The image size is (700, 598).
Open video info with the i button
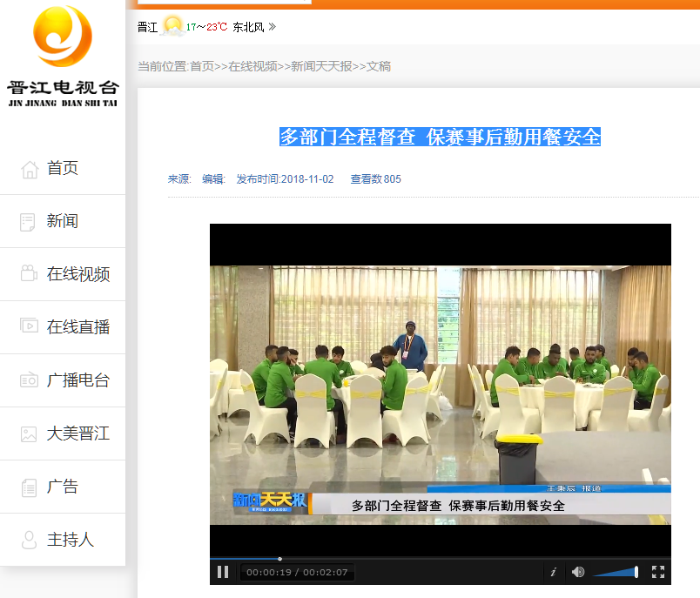pyautogui.click(x=553, y=572)
